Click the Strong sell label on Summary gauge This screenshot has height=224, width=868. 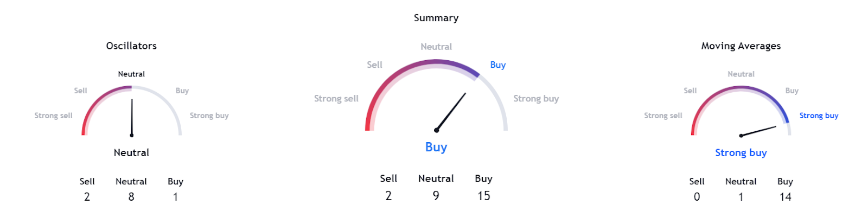[x=336, y=99]
